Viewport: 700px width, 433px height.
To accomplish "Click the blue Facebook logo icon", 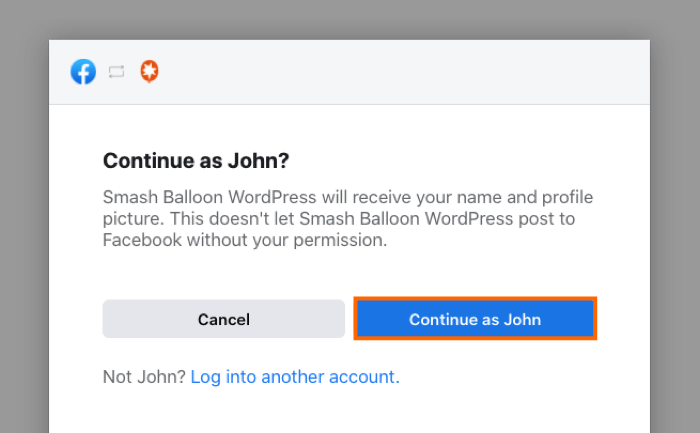I will coord(83,72).
